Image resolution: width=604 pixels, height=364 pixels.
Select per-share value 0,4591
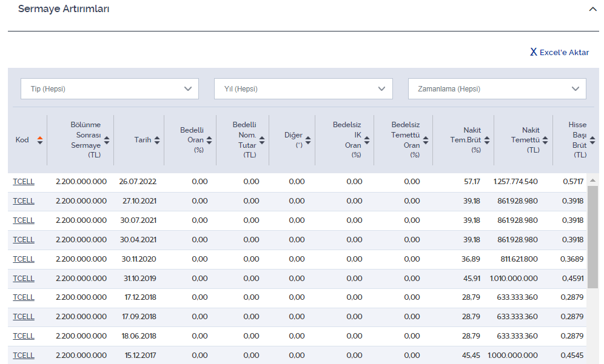[x=572, y=278]
